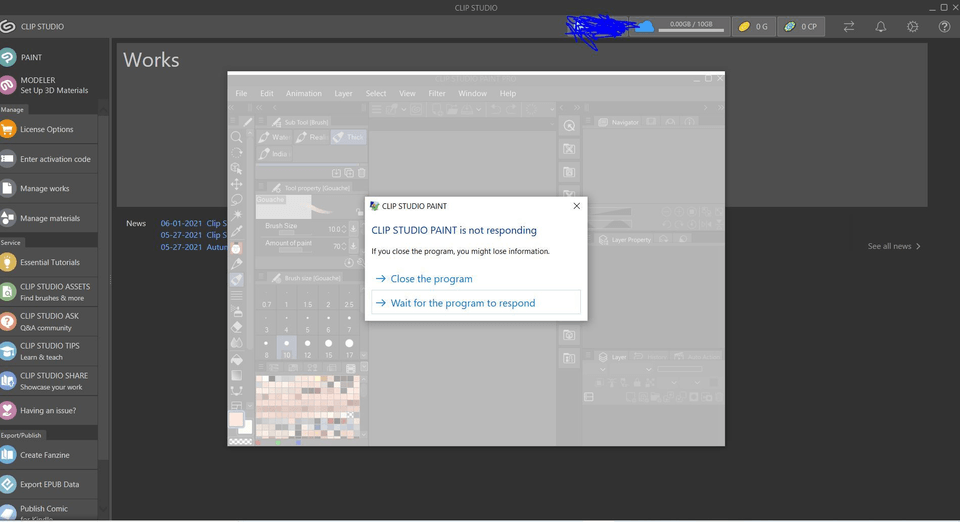Screen dimensions: 960x522
Task: Close the not responding dialog with X
Action: (x=576, y=206)
